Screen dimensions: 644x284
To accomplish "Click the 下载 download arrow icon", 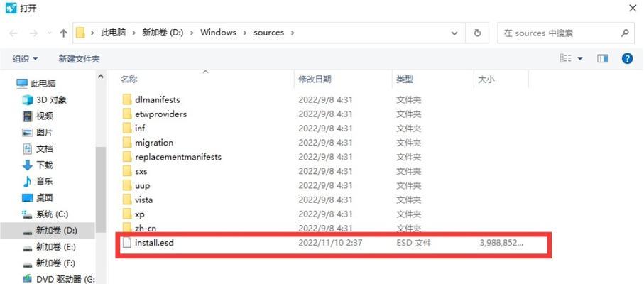I will click(27, 165).
